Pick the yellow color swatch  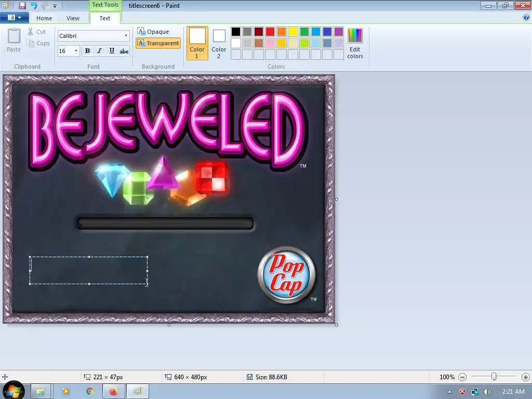[x=293, y=32]
